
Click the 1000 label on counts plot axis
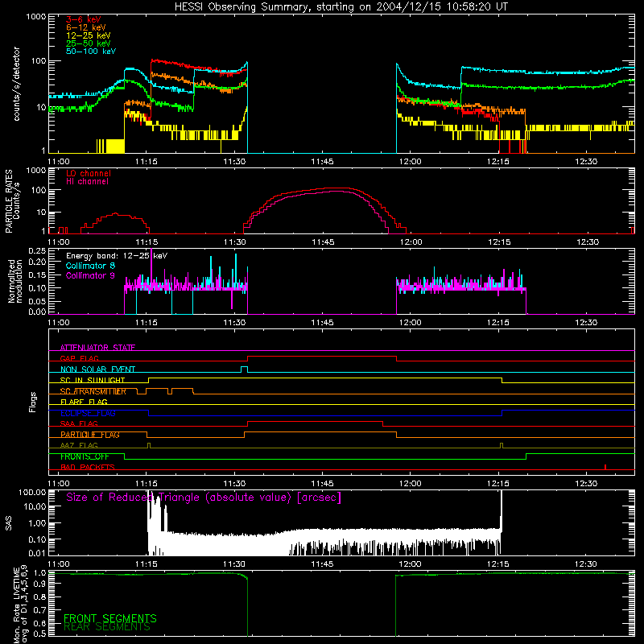[x=36, y=17]
